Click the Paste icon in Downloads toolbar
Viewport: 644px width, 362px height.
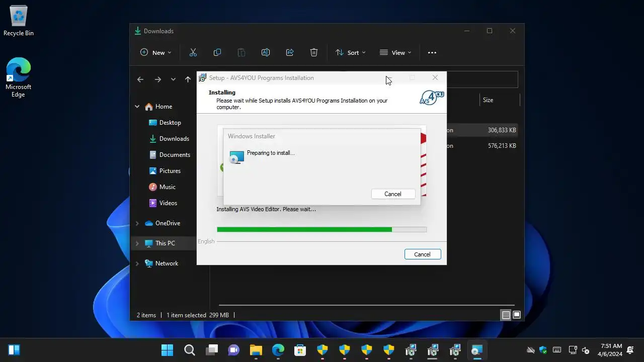[x=242, y=52]
